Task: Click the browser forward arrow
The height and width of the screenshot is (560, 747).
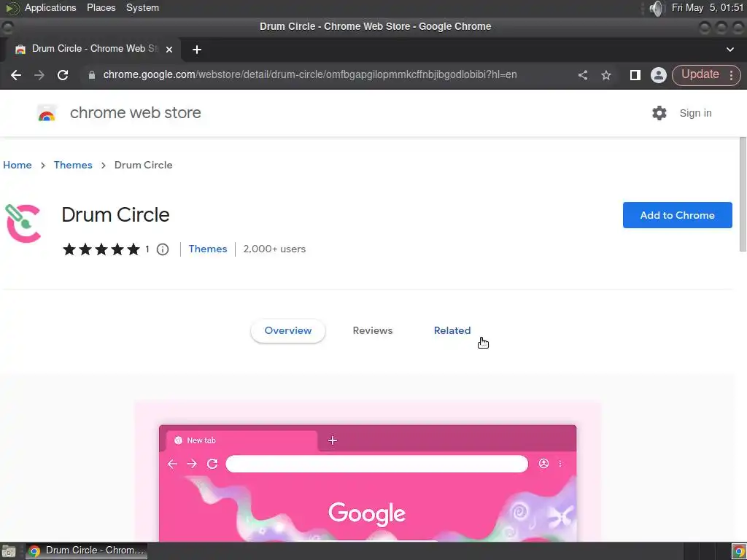Action: [39, 75]
